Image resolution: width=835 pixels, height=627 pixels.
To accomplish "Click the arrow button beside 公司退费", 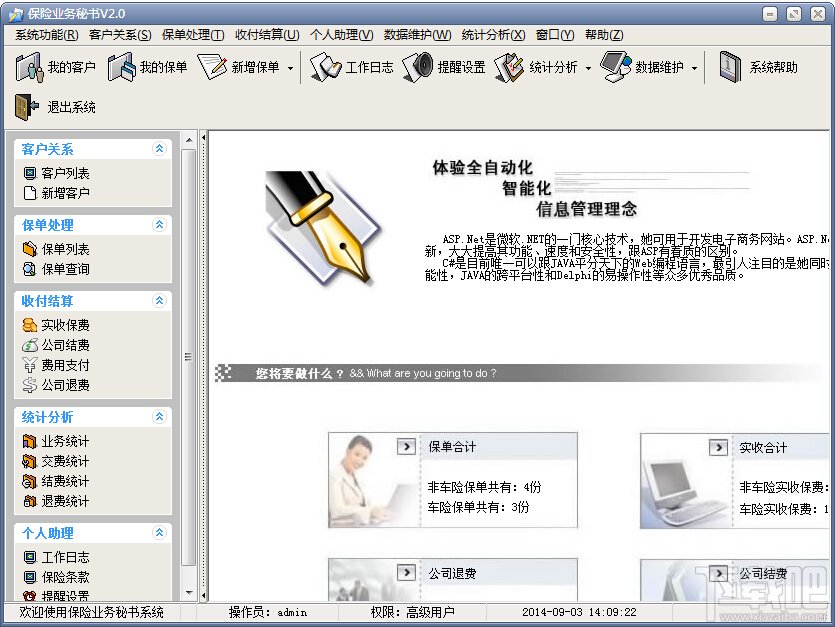I will (x=406, y=573).
